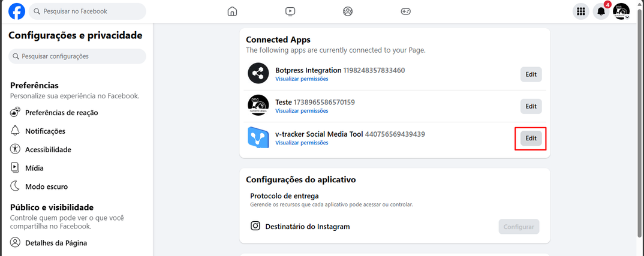Open Notificações settings

coord(45,131)
